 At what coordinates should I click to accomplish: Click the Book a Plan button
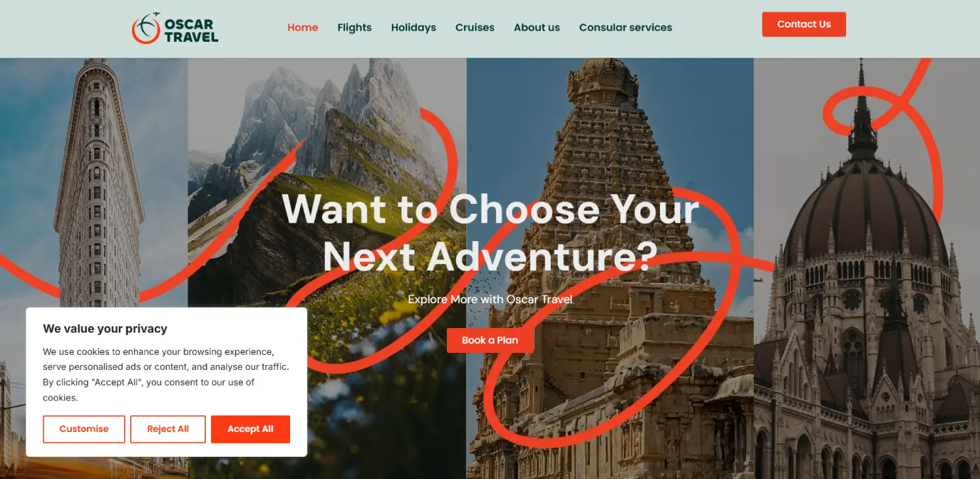(x=490, y=340)
